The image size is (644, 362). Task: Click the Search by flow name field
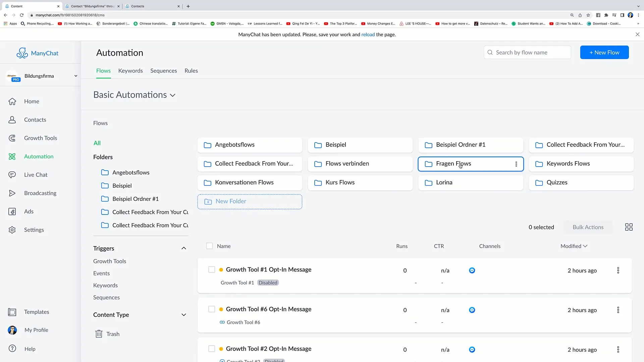coord(527,52)
